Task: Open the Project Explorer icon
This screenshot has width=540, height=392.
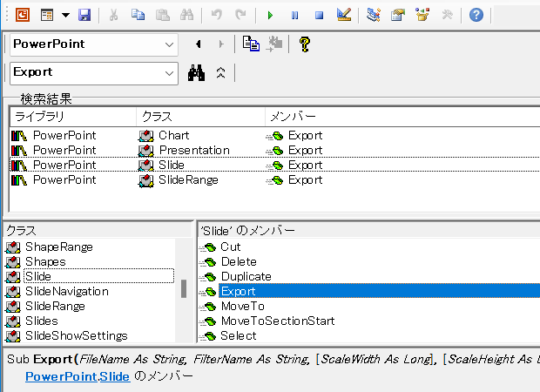Action: [374, 15]
